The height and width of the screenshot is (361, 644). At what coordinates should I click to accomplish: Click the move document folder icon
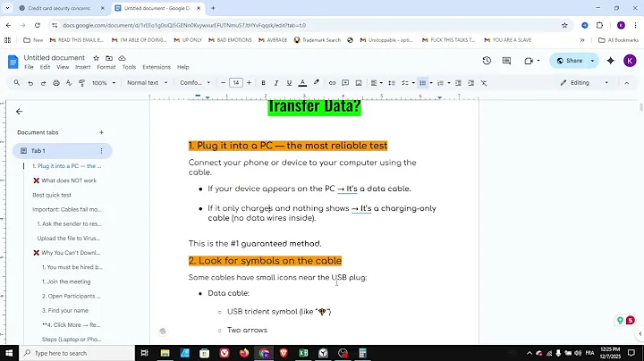tap(109, 58)
